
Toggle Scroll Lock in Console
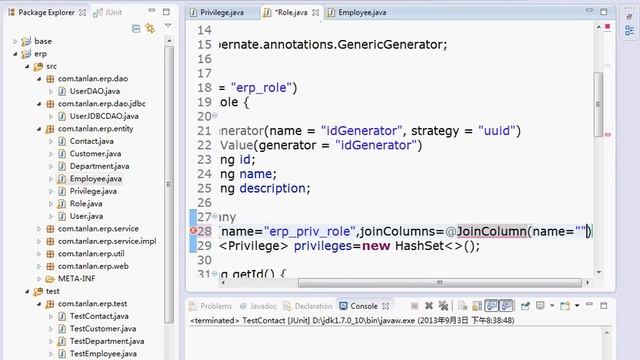(x=477, y=306)
